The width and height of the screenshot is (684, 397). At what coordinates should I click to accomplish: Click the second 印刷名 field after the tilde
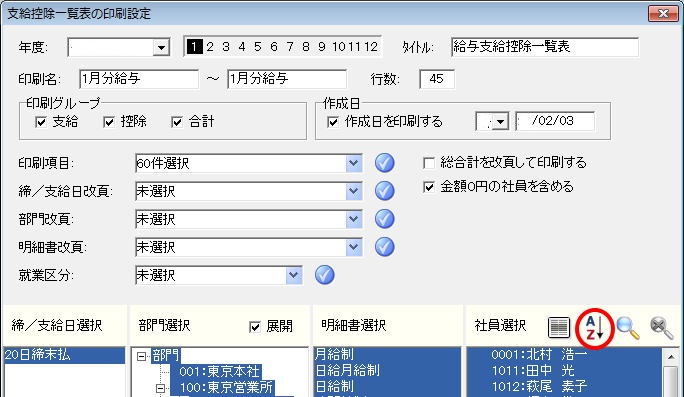coord(287,79)
